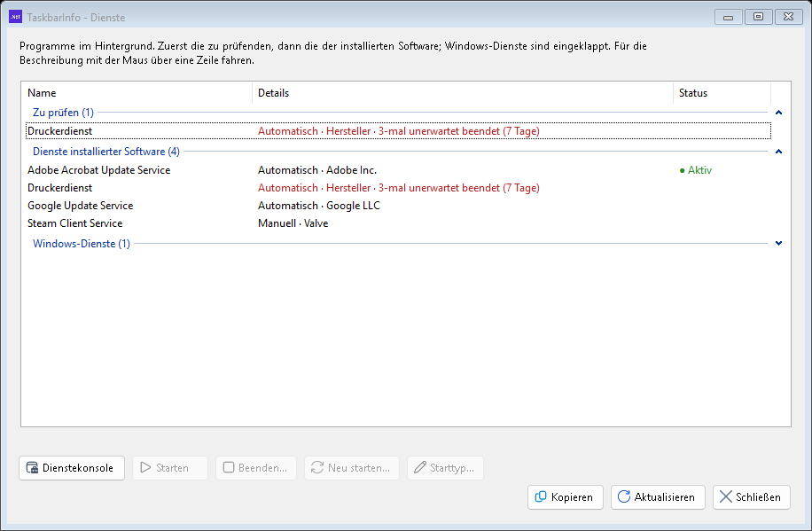This screenshot has width=812, height=531.
Task: Close the window with the title bar X
Action: click(788, 17)
